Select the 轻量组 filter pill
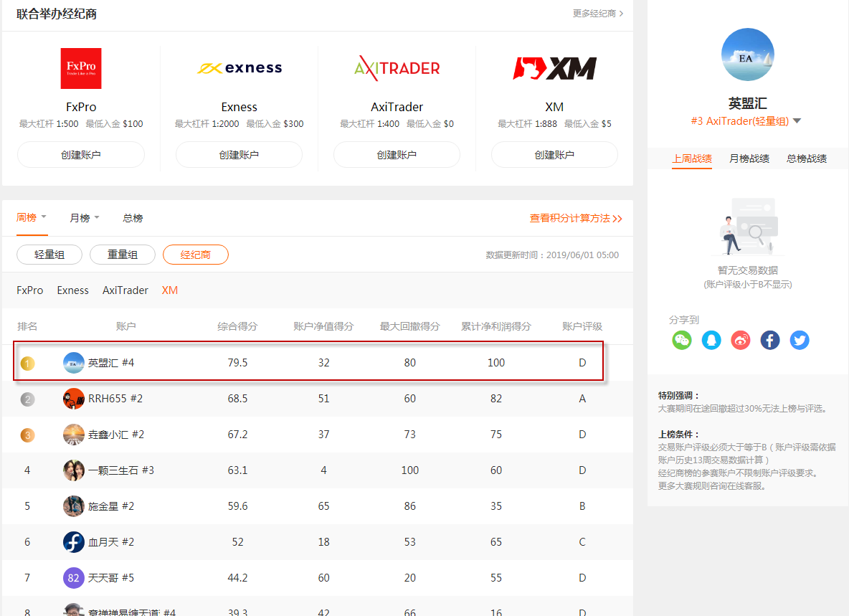Viewport: 849px width, 616px height. pyautogui.click(x=49, y=255)
